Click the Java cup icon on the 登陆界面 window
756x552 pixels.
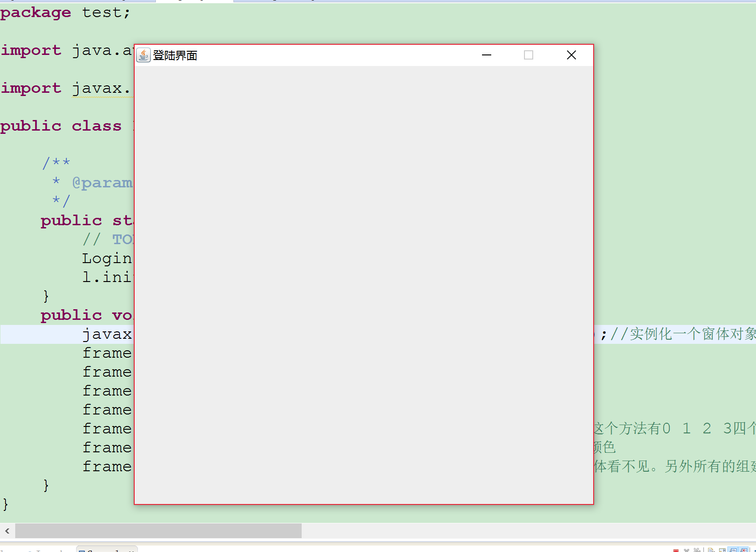143,55
